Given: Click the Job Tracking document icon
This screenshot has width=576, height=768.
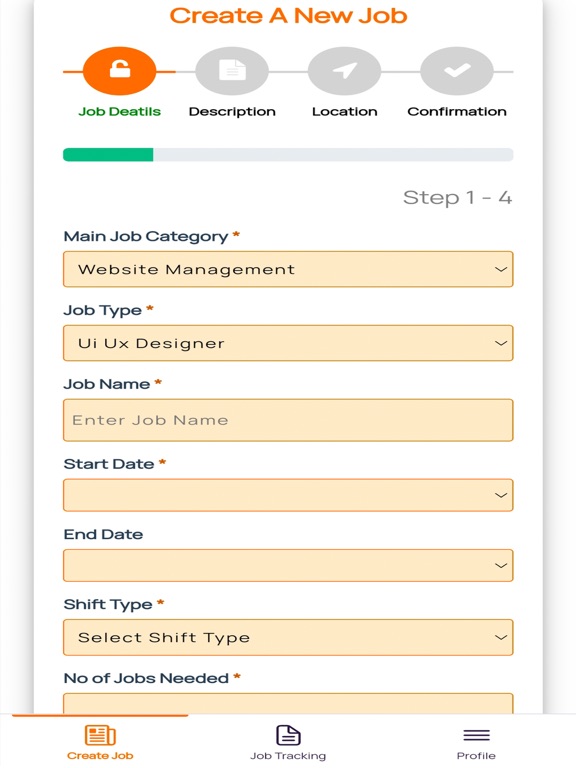Looking at the screenshot, I should coord(288,735).
